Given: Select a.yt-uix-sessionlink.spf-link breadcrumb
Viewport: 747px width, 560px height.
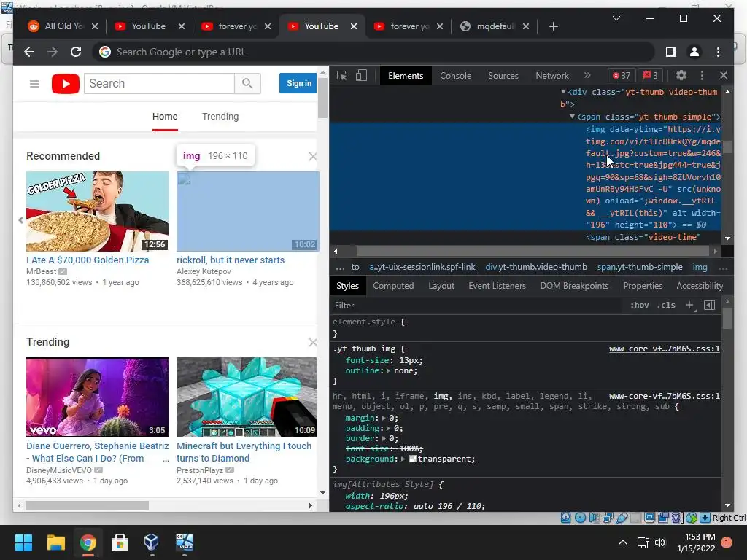Looking at the screenshot, I should coord(422,267).
